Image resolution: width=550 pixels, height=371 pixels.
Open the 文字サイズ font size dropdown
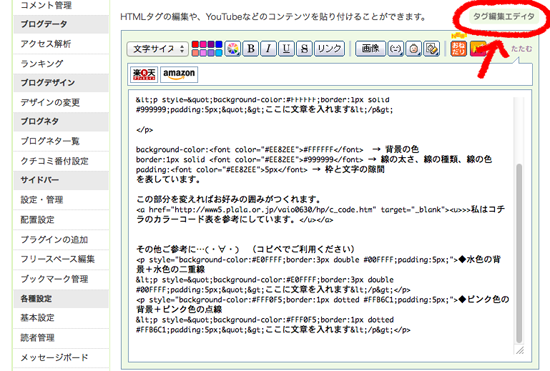[157, 49]
